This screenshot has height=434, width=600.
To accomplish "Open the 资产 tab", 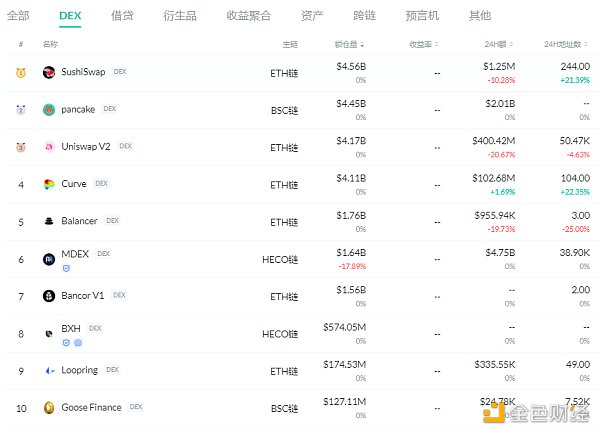I will pos(312,16).
